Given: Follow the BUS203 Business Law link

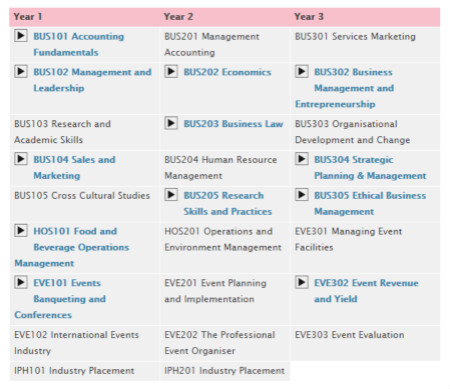Looking at the screenshot, I should (233, 124).
